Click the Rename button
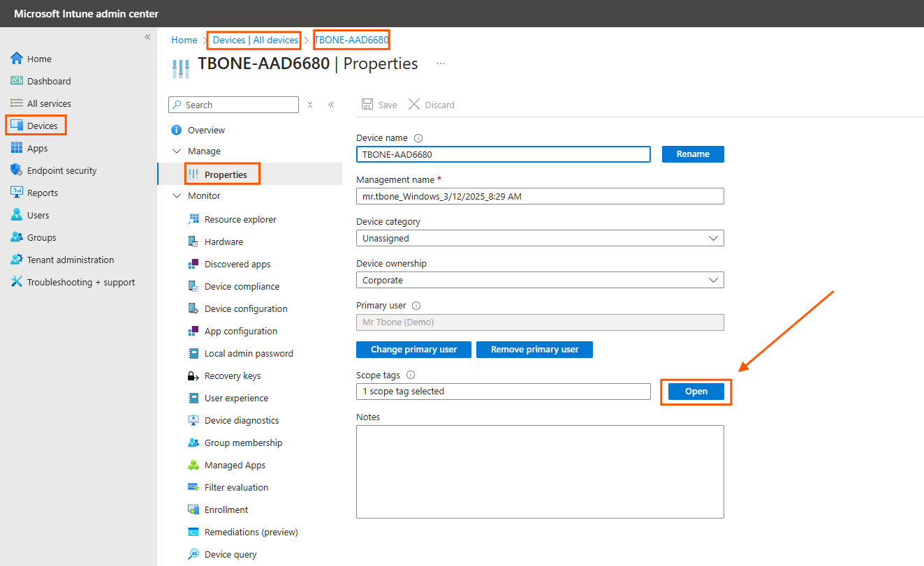The image size is (924, 566). click(x=692, y=154)
